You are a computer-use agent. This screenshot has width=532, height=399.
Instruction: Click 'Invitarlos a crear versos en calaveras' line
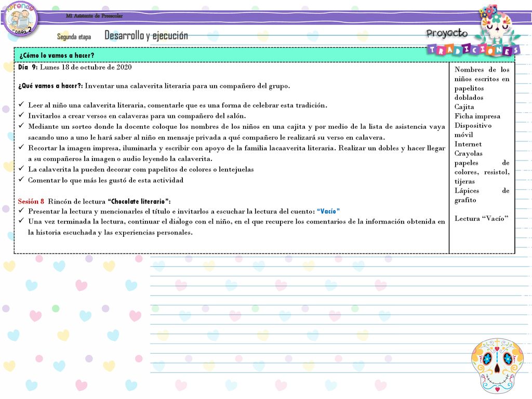(x=137, y=116)
